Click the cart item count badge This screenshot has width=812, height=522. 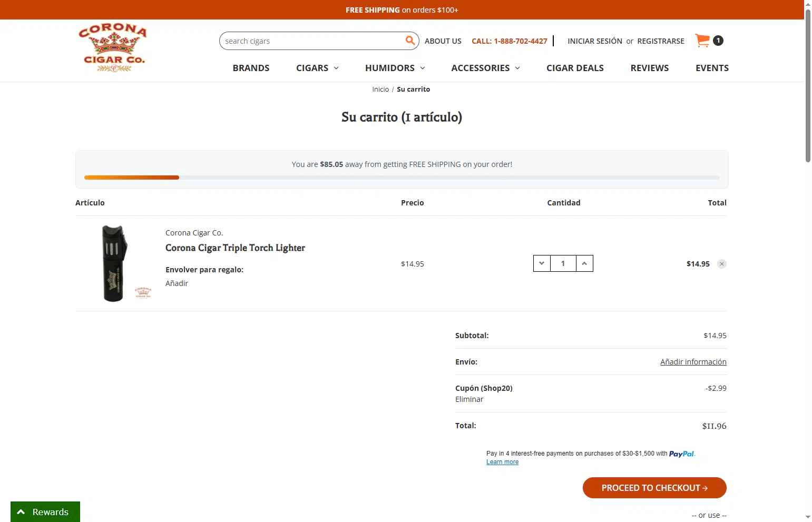click(x=718, y=41)
